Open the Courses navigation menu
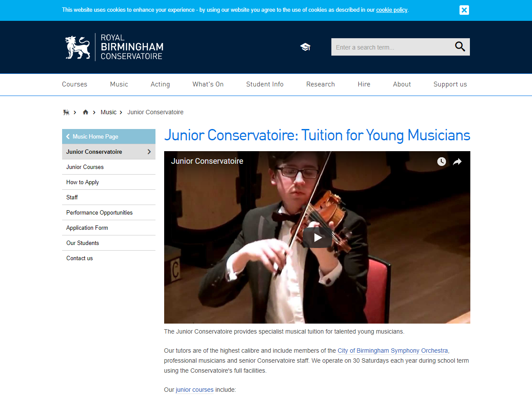 click(x=75, y=84)
